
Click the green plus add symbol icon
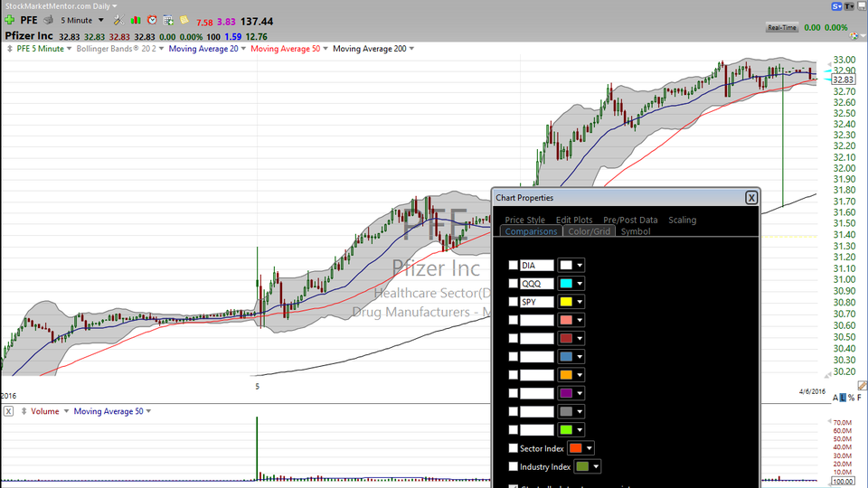9,21
